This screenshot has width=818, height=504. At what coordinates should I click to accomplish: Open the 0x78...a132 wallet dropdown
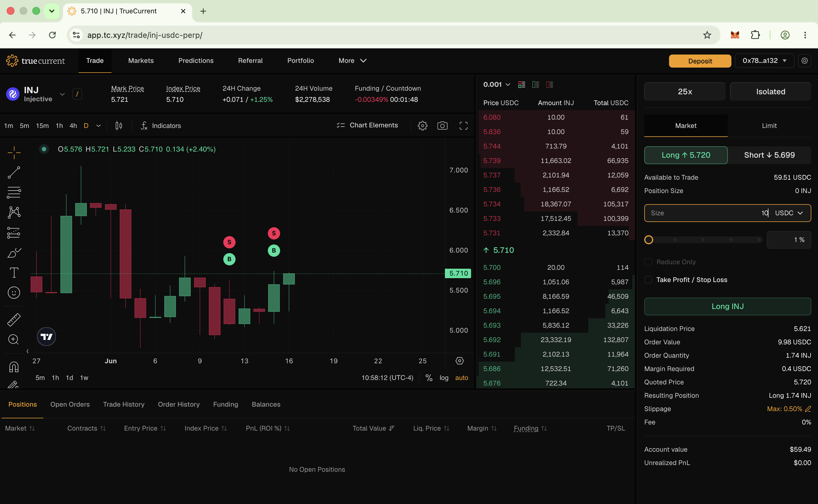point(764,61)
